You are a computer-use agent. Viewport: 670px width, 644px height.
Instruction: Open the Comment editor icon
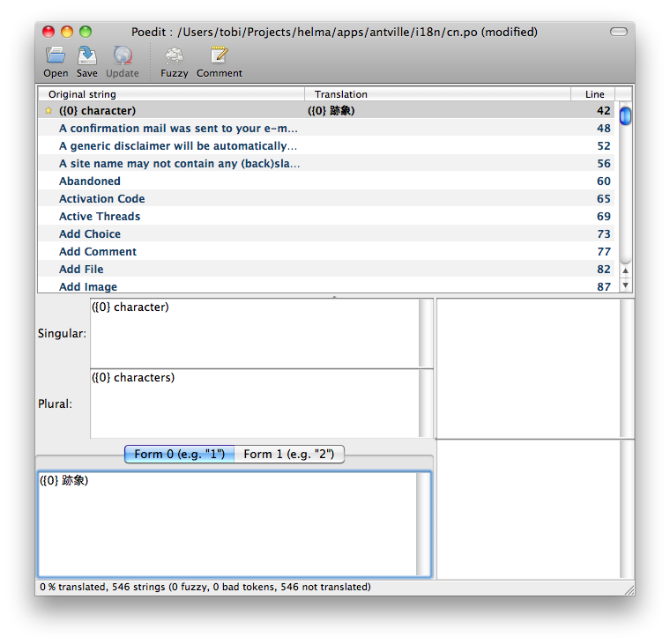pyautogui.click(x=219, y=56)
